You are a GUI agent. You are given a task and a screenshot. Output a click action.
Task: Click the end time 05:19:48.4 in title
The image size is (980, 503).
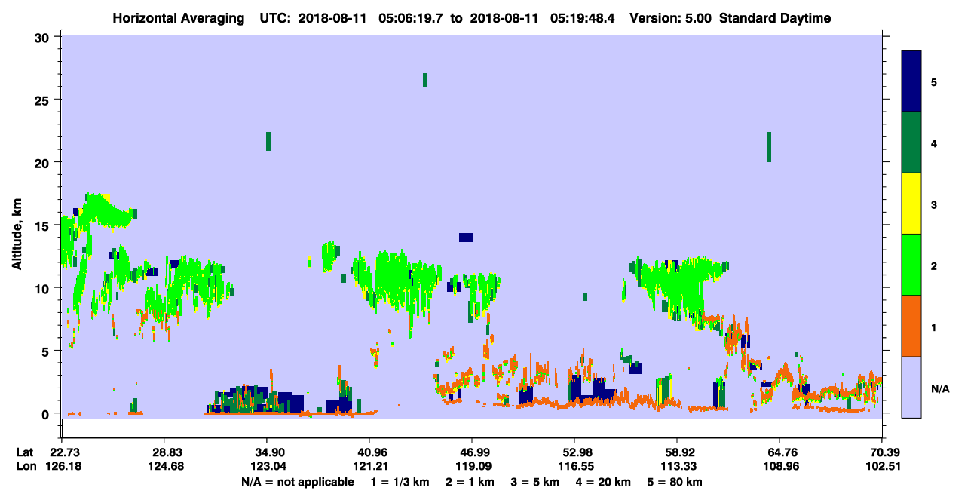[583, 18]
